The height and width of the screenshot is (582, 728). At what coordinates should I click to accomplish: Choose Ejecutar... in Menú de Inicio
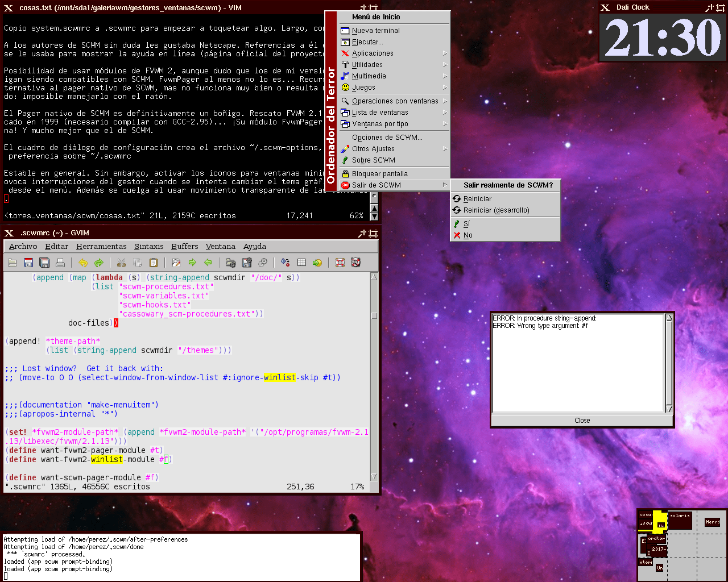click(394, 42)
